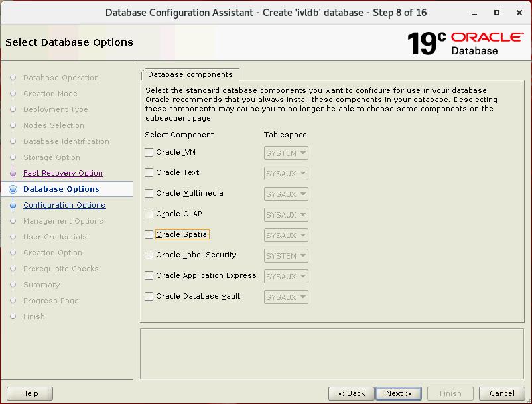
Task: Select the Oracle OLAP checkbox
Action: (149, 214)
